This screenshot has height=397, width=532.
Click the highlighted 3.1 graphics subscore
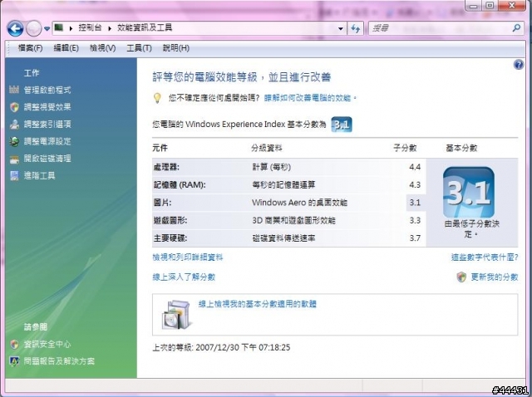[415, 203]
